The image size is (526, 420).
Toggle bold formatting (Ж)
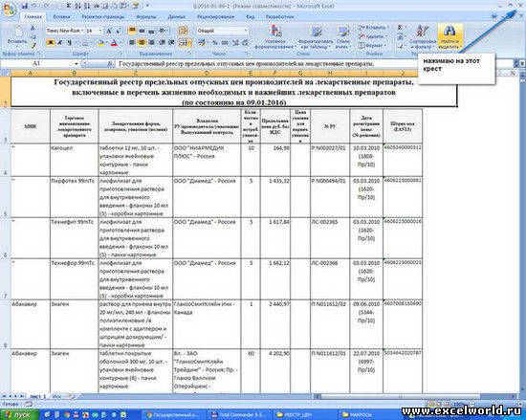pos(51,43)
